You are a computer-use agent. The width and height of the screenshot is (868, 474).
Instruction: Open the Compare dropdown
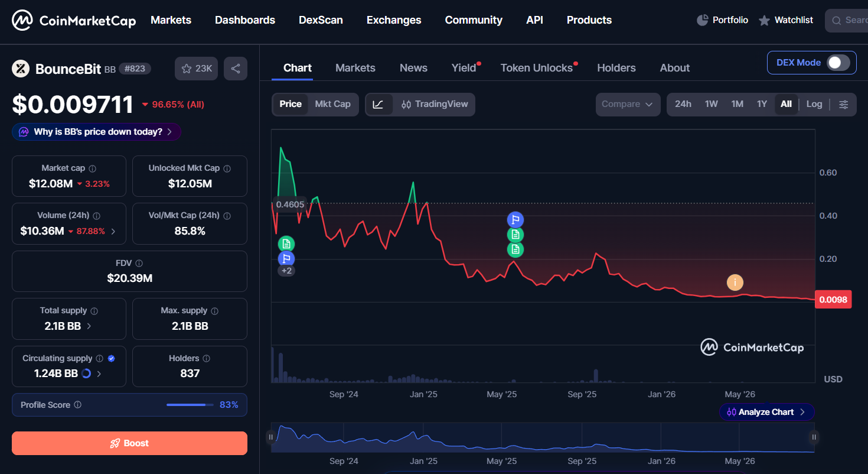tap(628, 105)
